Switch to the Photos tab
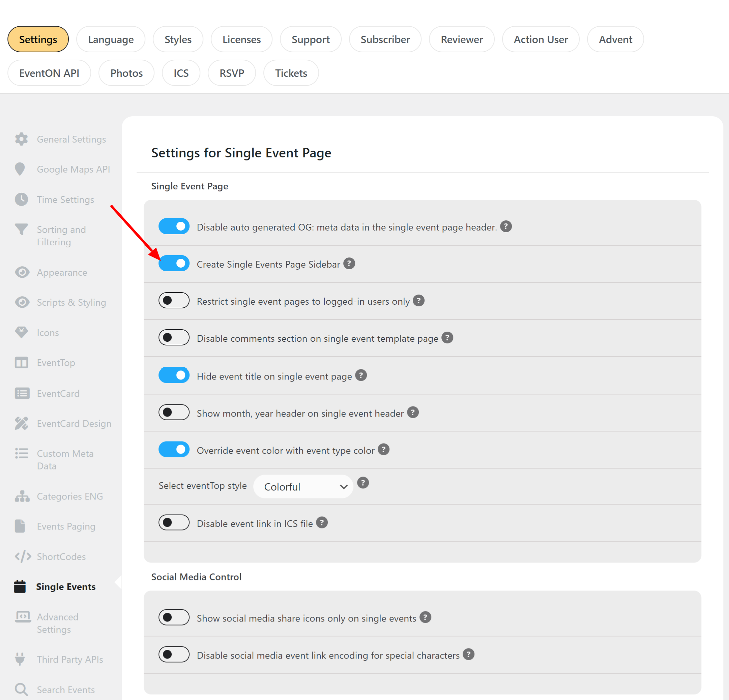Screen dimensions: 729x700 126,73
